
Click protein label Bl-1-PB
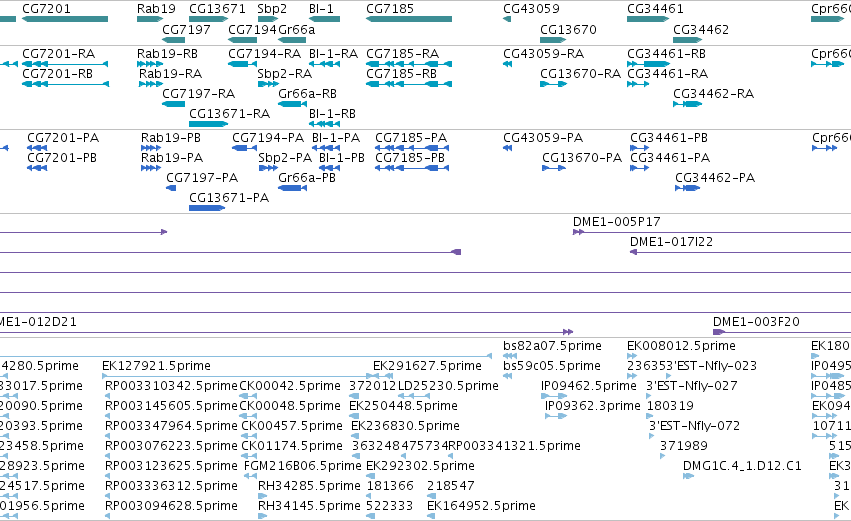[342, 158]
